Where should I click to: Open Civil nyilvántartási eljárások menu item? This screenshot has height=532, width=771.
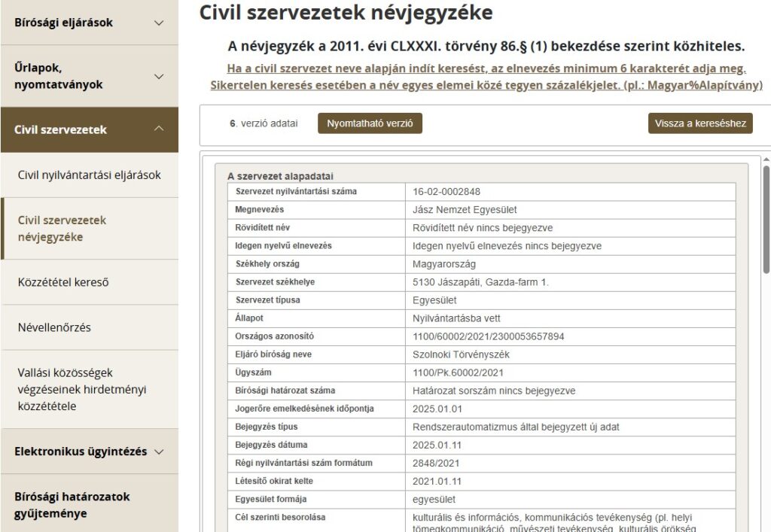click(x=89, y=175)
